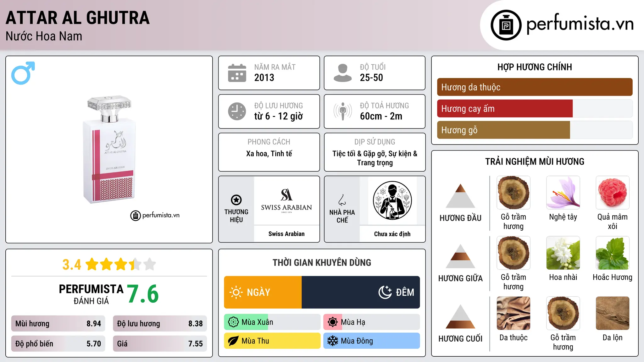Click the Mùa Thu season bar
The image size is (644, 362).
click(x=272, y=341)
